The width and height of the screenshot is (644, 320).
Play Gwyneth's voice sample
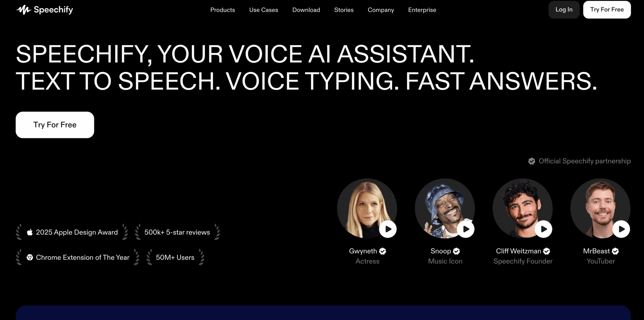(x=388, y=229)
